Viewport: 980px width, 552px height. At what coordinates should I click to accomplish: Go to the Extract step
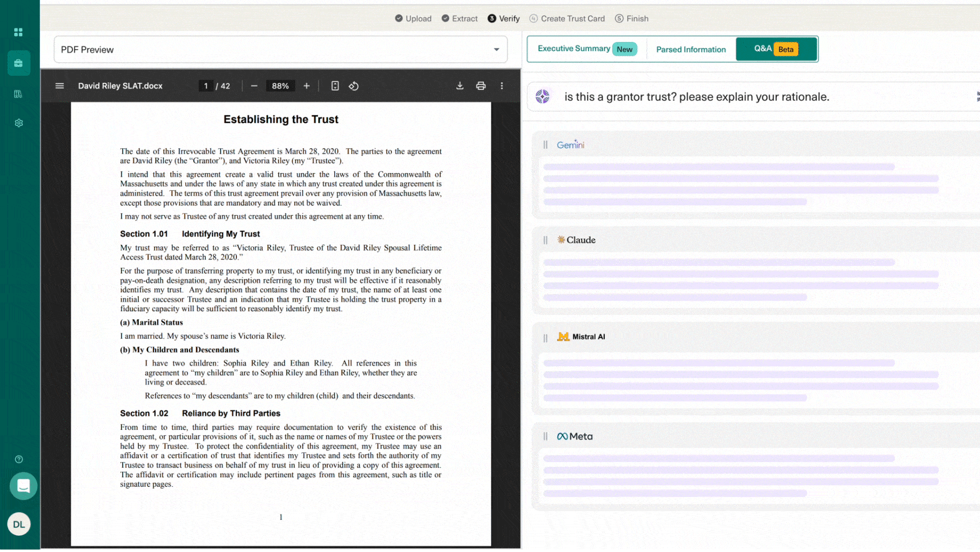click(x=460, y=19)
